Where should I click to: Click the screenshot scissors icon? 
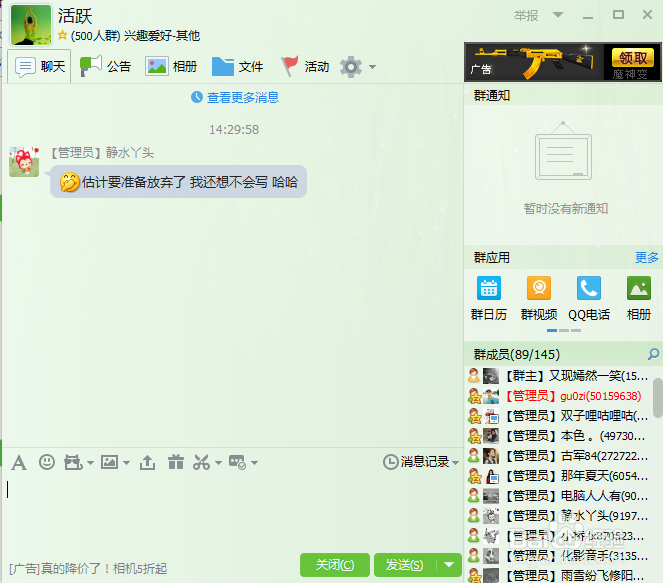[201, 462]
